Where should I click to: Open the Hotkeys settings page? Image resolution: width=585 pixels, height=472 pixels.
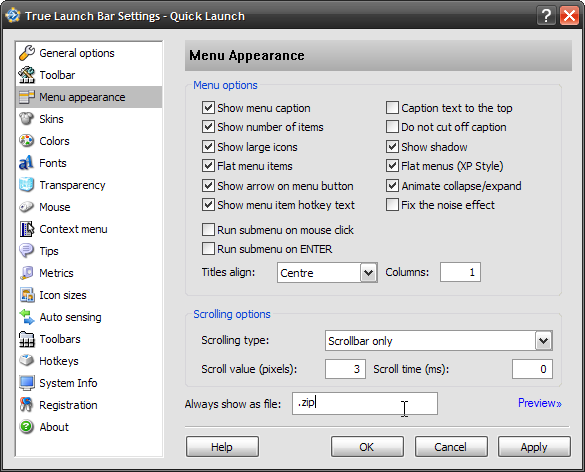[89, 361]
